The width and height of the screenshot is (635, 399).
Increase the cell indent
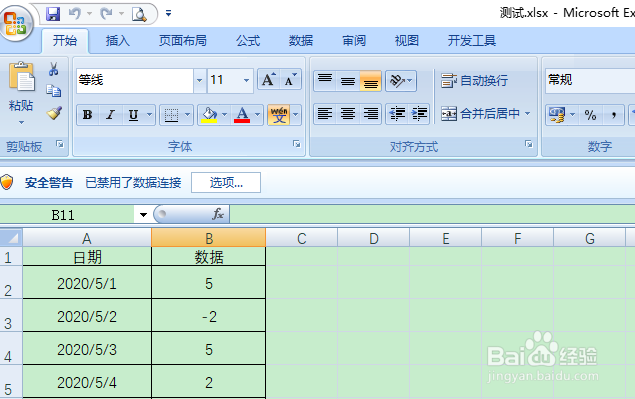pos(419,114)
